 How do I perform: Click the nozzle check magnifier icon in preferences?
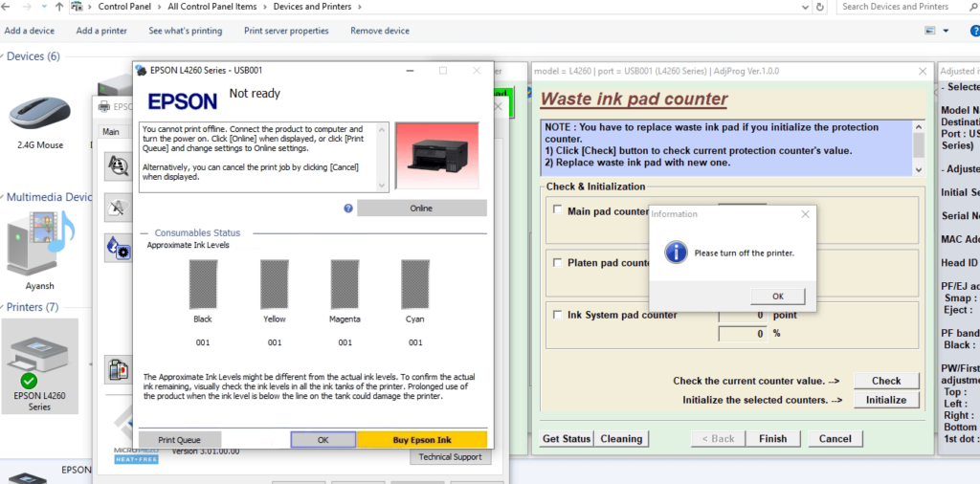[118, 165]
